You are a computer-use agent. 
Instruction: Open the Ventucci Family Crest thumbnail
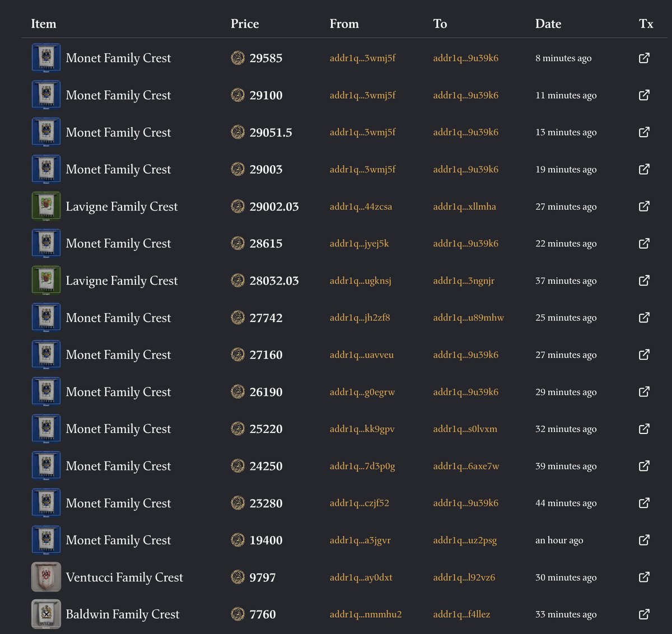coord(46,577)
